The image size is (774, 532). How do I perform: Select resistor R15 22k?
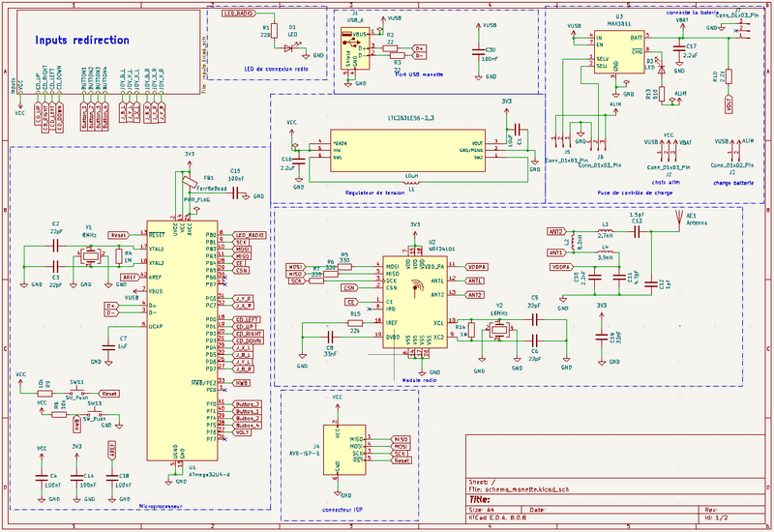point(355,323)
